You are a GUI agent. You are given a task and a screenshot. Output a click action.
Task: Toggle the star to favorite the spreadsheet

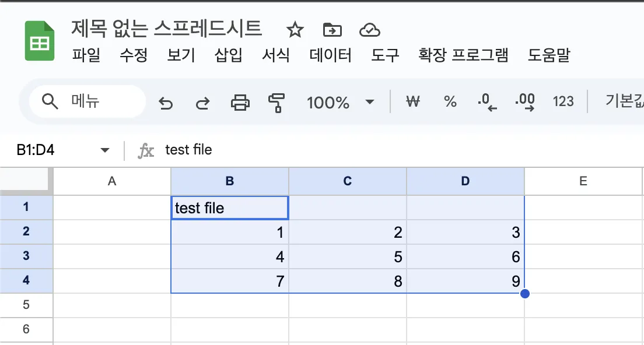[x=295, y=29]
